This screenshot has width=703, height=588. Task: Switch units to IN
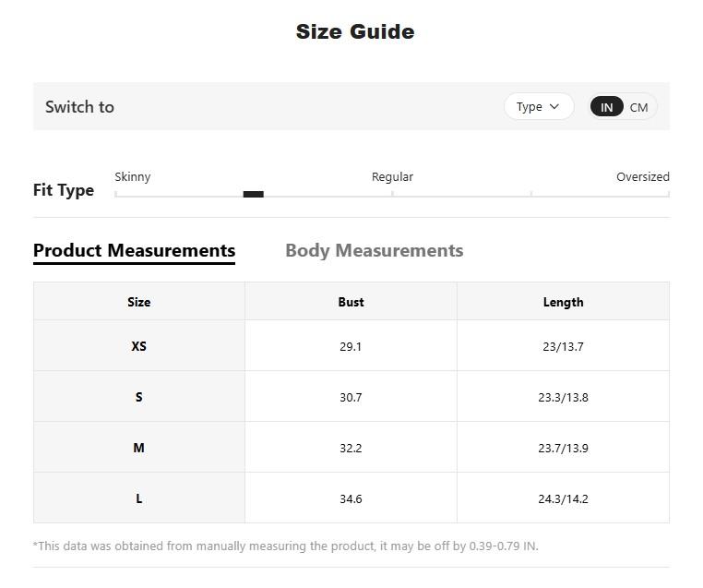(606, 107)
